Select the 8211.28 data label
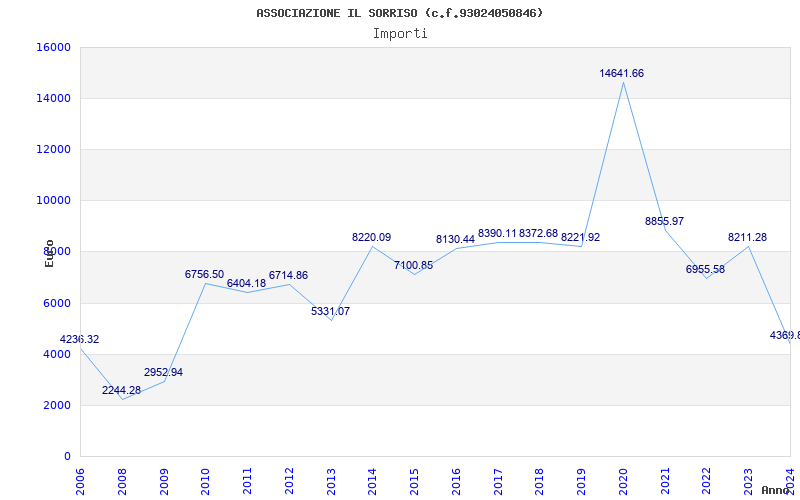 click(747, 237)
